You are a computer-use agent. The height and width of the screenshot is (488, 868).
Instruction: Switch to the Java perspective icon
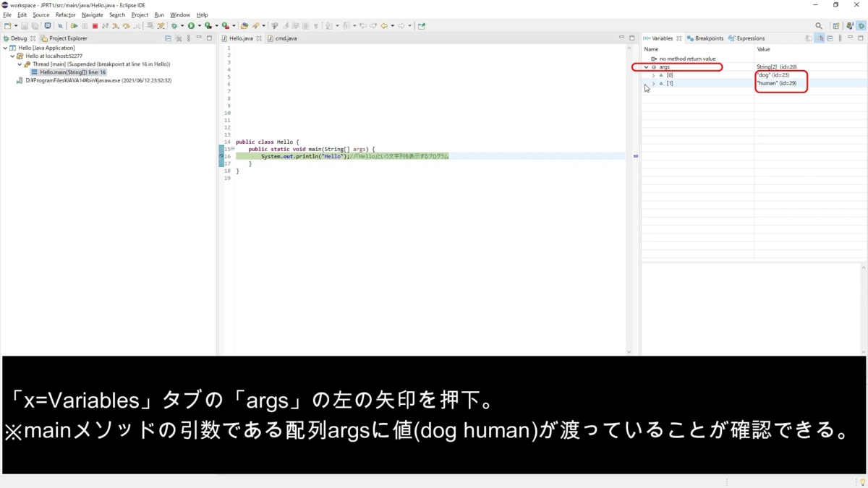[x=850, y=26]
